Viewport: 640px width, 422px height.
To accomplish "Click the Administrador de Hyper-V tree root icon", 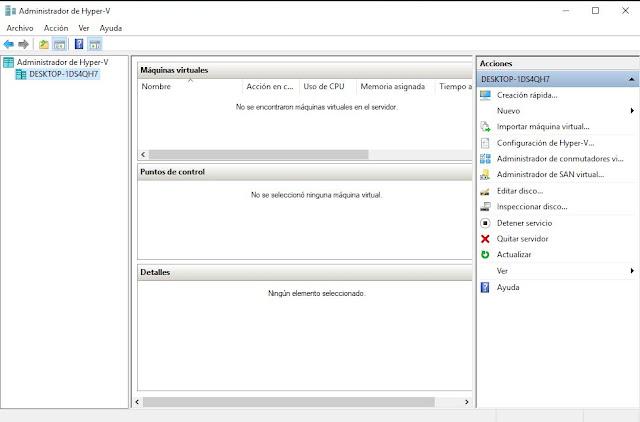I will coord(8,62).
